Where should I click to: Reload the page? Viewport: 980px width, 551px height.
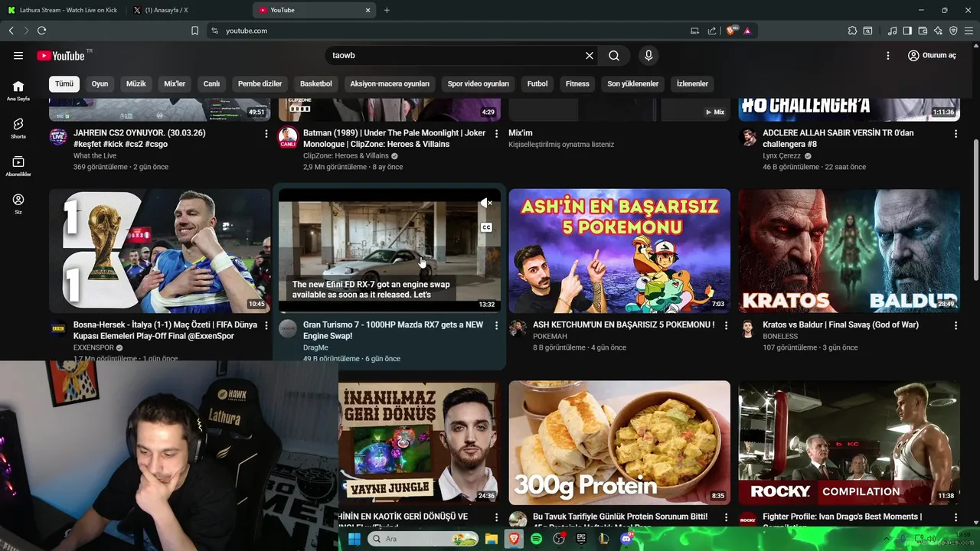click(41, 31)
